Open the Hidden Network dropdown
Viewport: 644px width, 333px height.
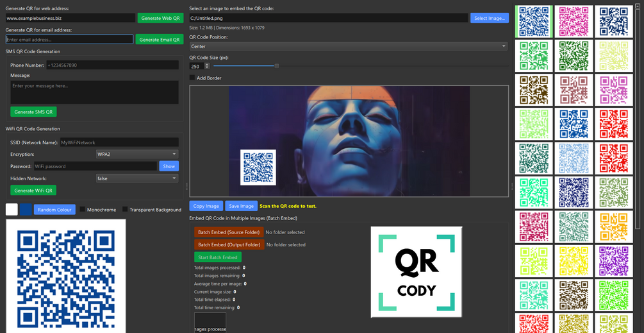click(x=137, y=178)
